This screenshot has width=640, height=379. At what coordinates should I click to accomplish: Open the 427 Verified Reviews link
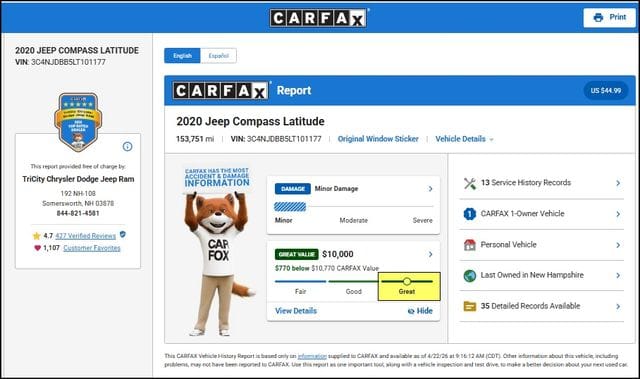pyautogui.click(x=85, y=236)
